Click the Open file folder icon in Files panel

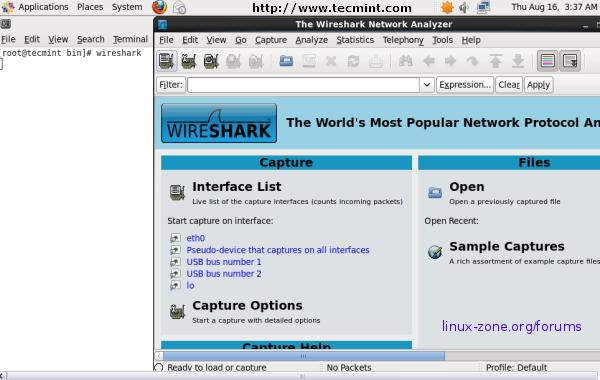coord(435,192)
